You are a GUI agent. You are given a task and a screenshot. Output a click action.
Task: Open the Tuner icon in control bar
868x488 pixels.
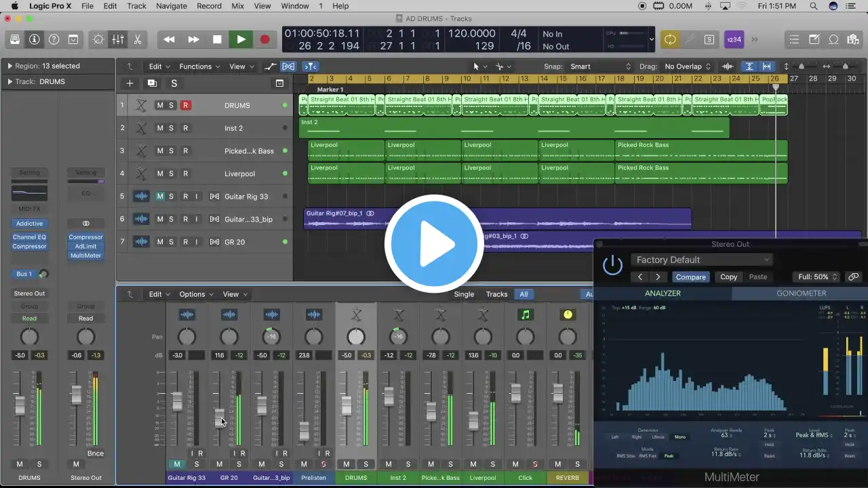click(690, 39)
